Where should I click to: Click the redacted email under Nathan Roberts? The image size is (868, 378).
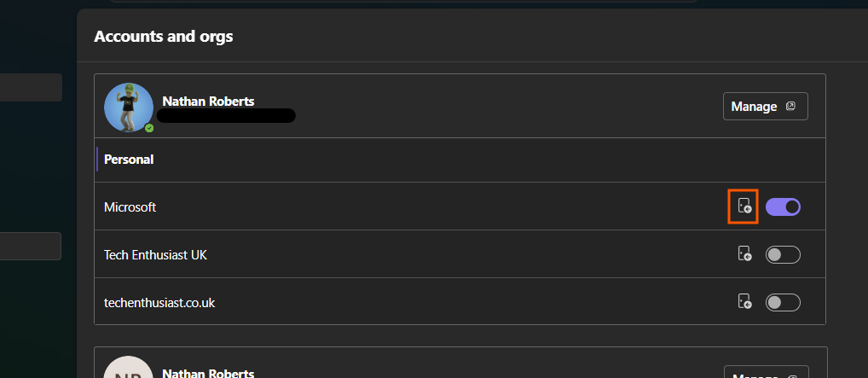point(226,115)
